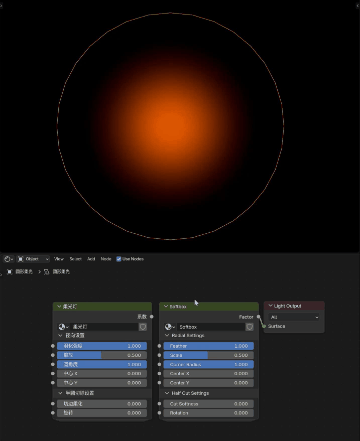Click the node tree icon in breadcrumb
Image resolution: width=360 pixels, height=441 pixels.
tap(46, 272)
